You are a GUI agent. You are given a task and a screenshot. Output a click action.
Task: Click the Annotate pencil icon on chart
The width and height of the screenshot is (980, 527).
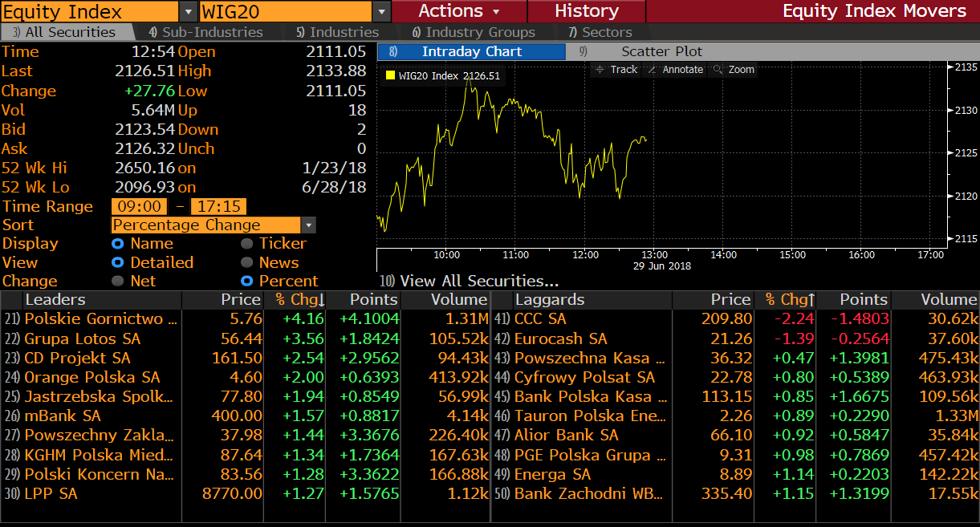click(x=653, y=70)
